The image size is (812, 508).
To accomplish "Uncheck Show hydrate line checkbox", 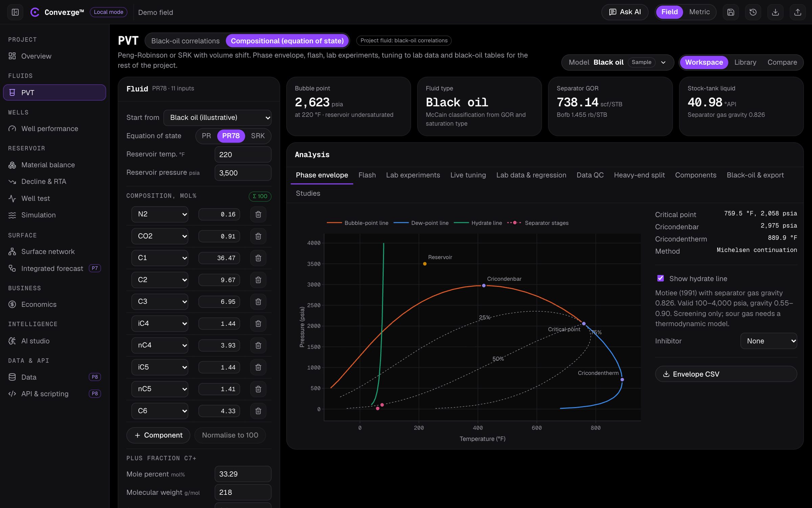I will [x=660, y=278].
